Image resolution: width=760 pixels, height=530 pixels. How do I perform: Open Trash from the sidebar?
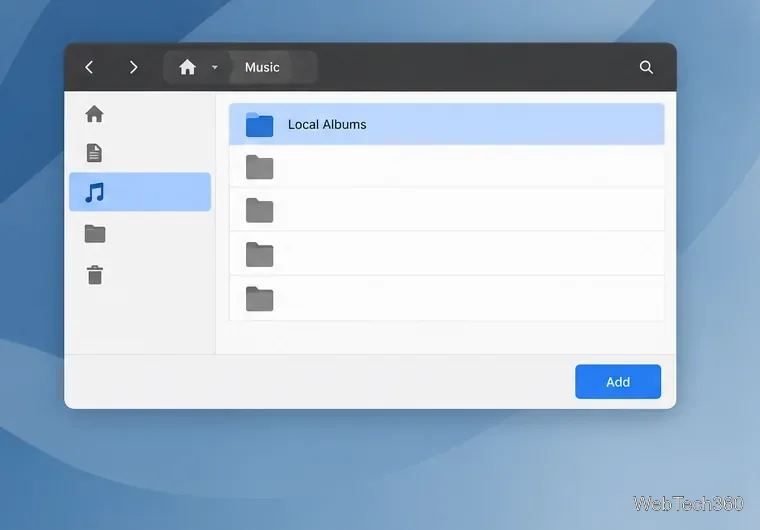tap(95, 275)
